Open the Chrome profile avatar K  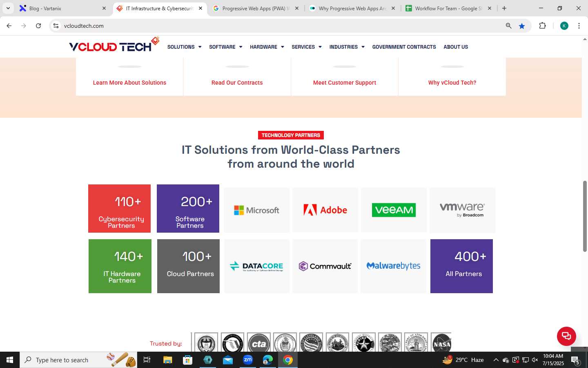(564, 26)
